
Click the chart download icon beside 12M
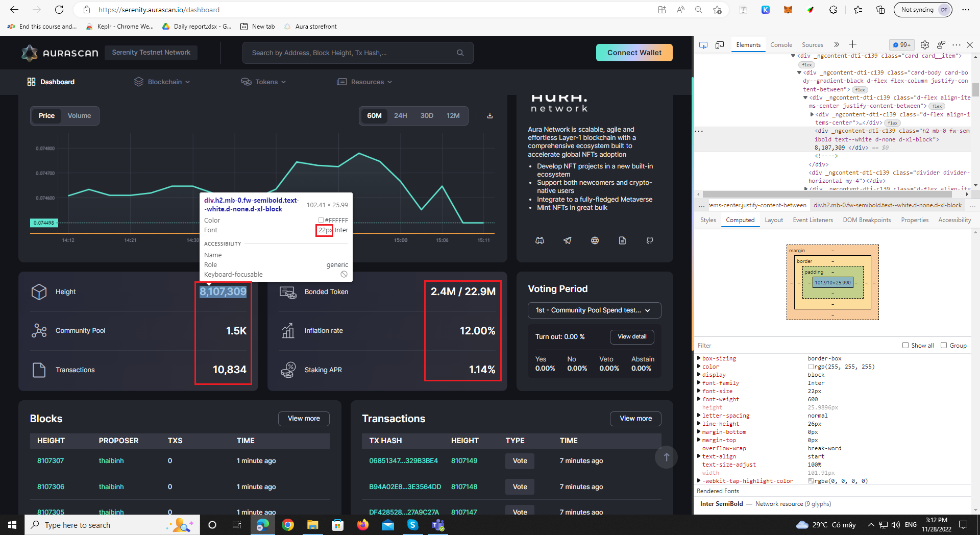click(489, 116)
